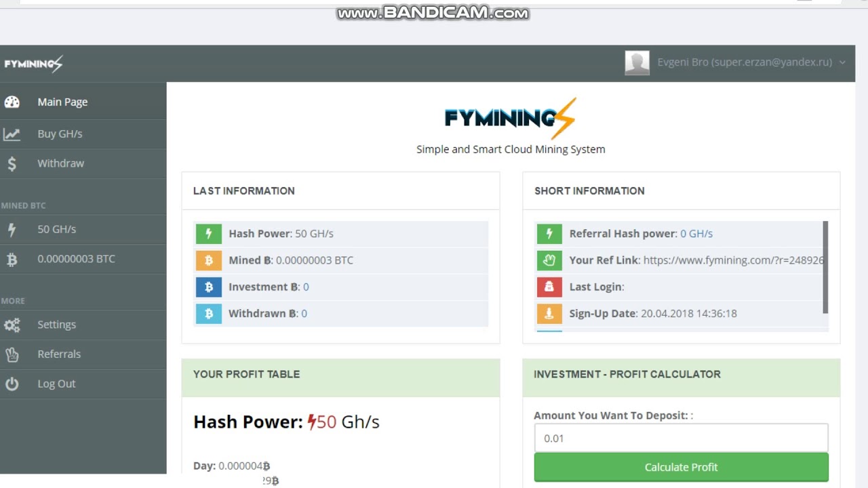Click the green lightning icon next to Hash Power

(x=209, y=234)
